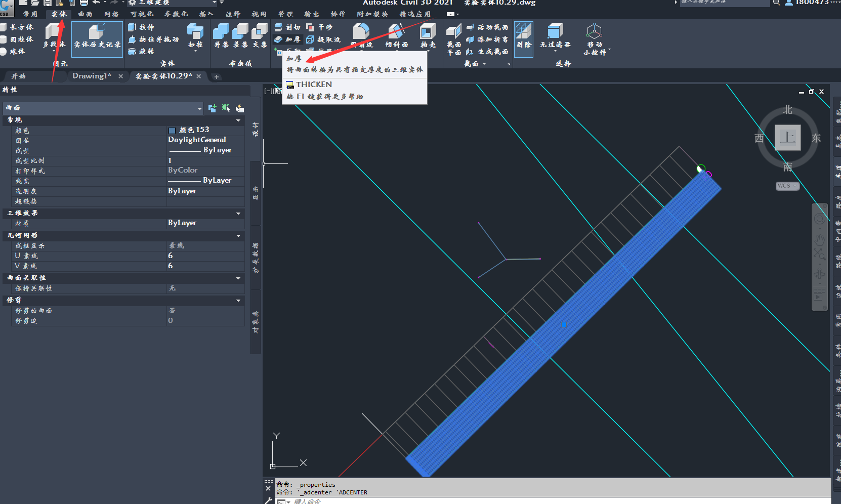
Task: Open the 曲面 object type dropdown
Action: coord(199,108)
